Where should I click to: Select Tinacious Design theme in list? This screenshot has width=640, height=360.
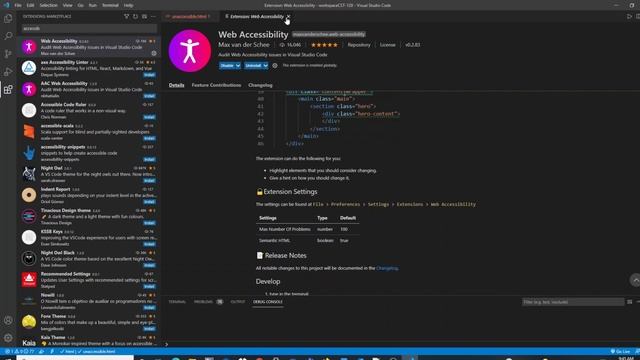[89, 216]
